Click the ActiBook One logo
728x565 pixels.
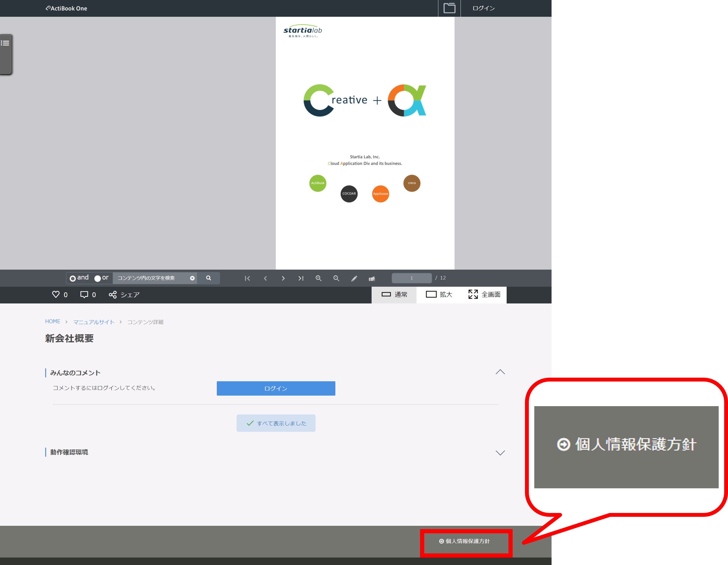coord(66,8)
